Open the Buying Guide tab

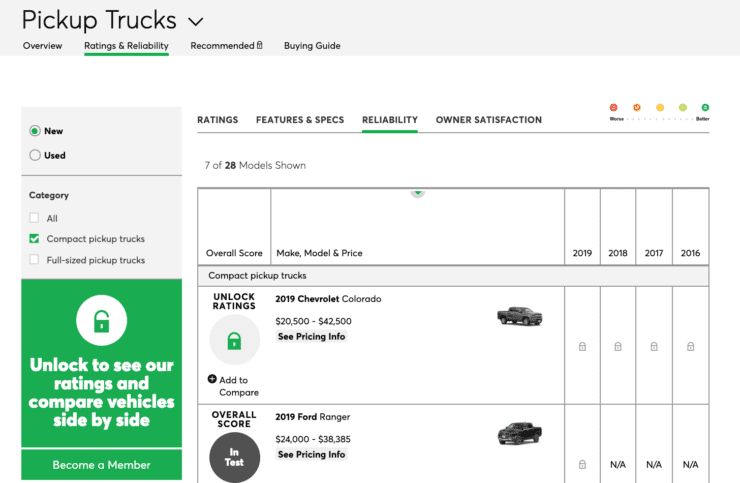pos(312,46)
